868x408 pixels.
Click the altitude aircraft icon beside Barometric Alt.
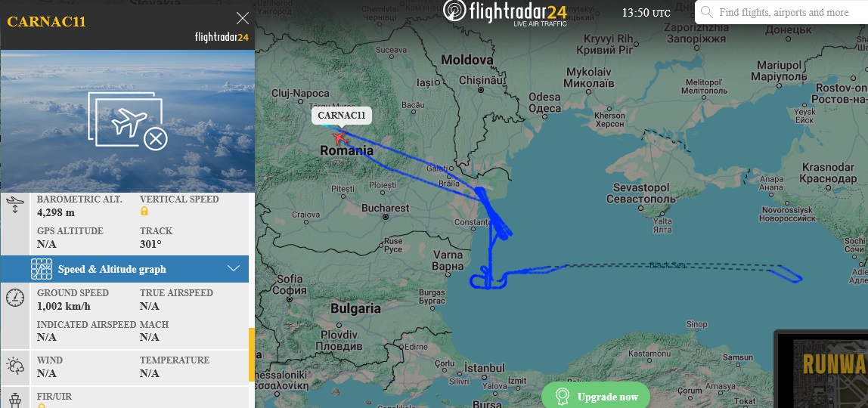15,205
